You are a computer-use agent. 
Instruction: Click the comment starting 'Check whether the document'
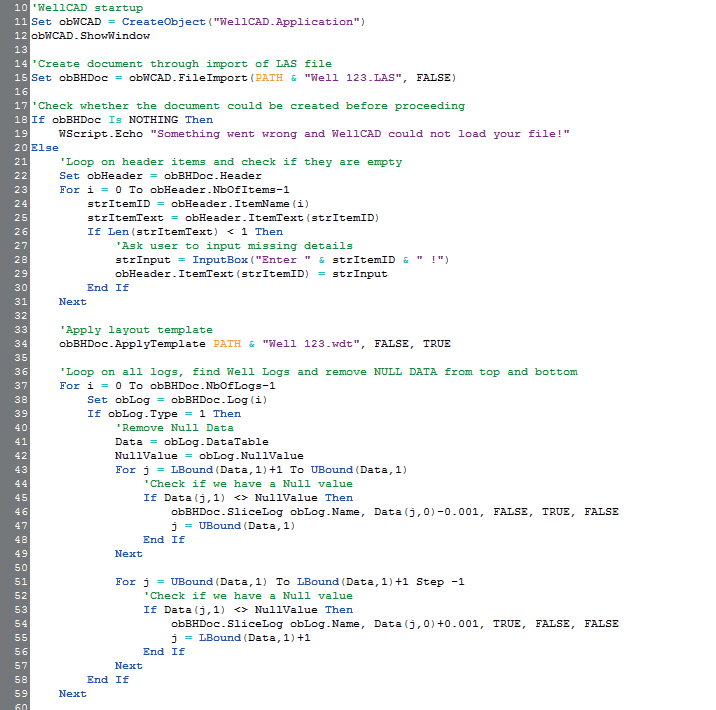[x=248, y=106]
